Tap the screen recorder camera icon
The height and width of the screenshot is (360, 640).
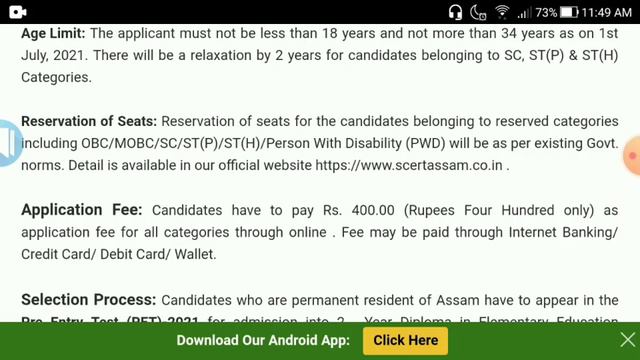point(18,12)
